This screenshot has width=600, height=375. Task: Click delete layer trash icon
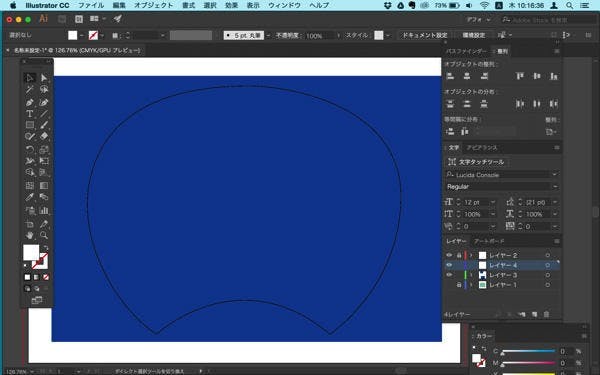(546, 315)
